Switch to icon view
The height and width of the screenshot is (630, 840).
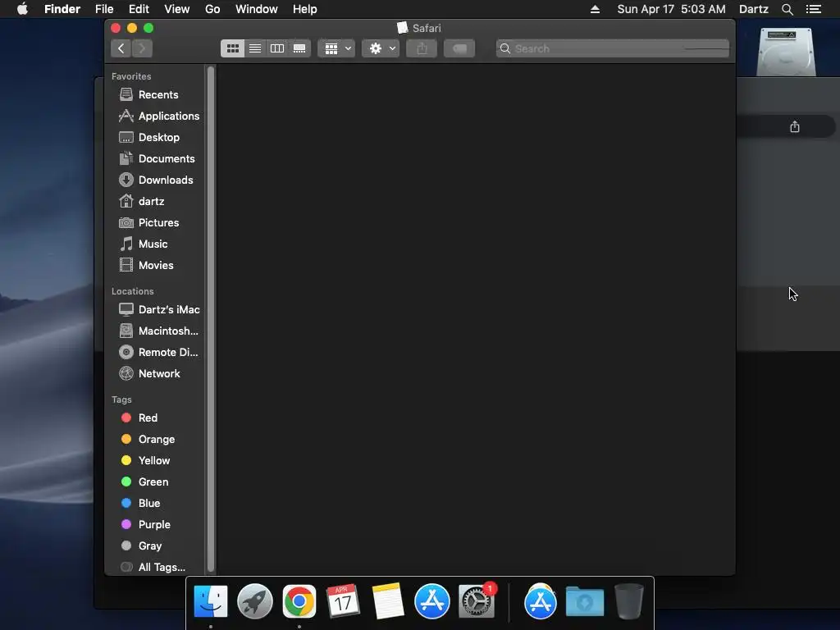pos(232,48)
